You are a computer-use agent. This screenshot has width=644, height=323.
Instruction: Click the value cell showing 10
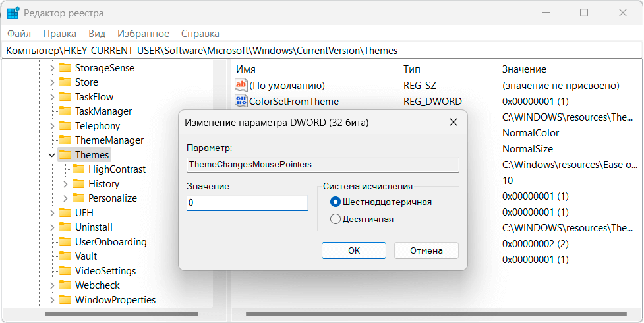click(x=508, y=181)
